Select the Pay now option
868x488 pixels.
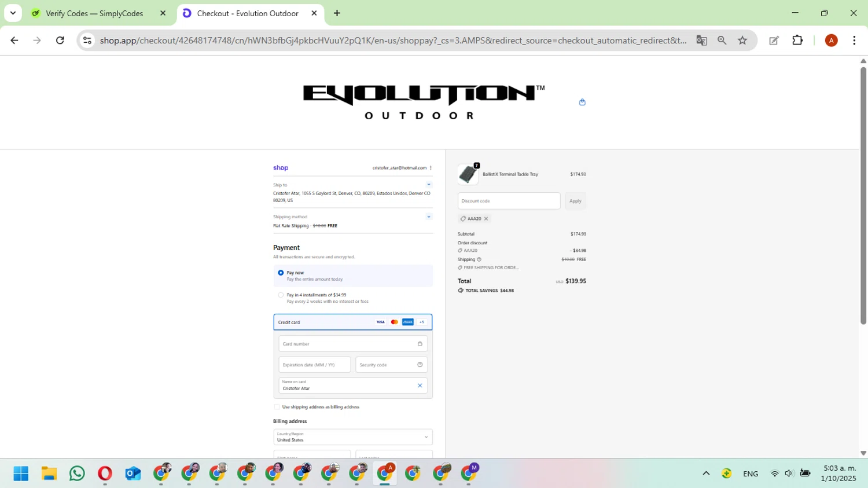point(281,273)
